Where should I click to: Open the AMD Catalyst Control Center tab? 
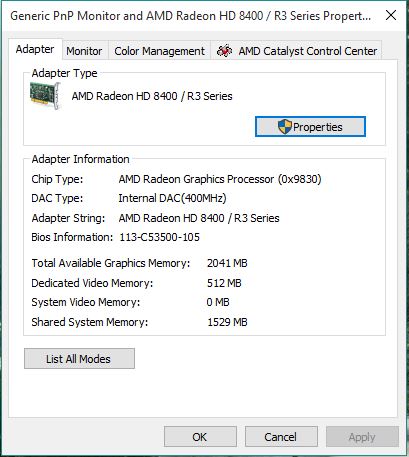click(x=296, y=51)
